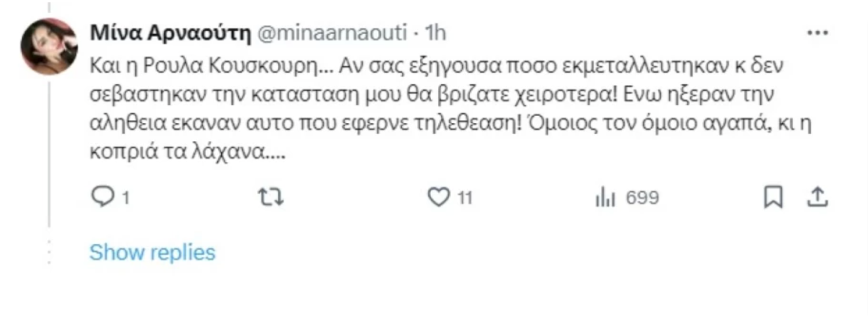Click the dotted thread connector beside Show replies
This screenshot has height=316, width=868.
pos(49,252)
